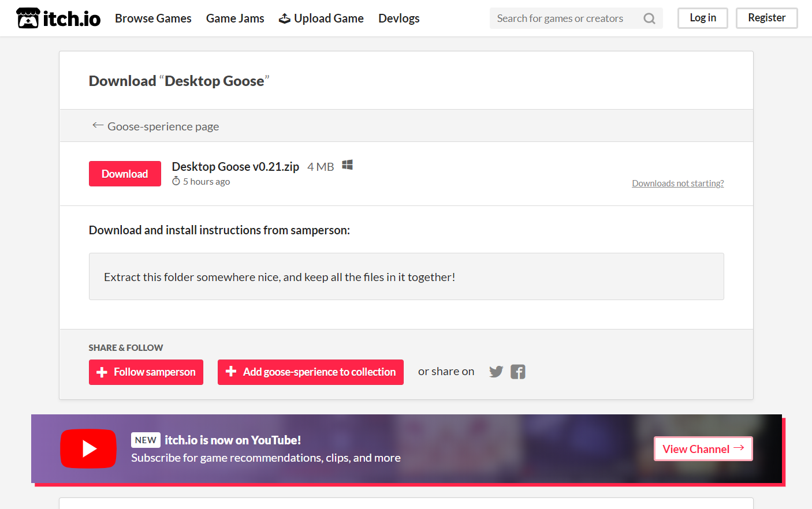The width and height of the screenshot is (812, 509).
Task: Click the Log in button
Action: pyautogui.click(x=703, y=18)
